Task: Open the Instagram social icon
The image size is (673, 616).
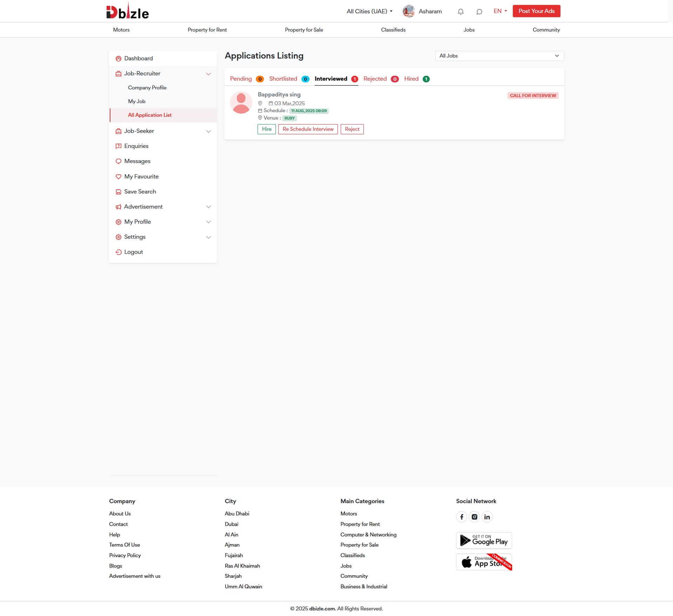Action: coord(474,517)
